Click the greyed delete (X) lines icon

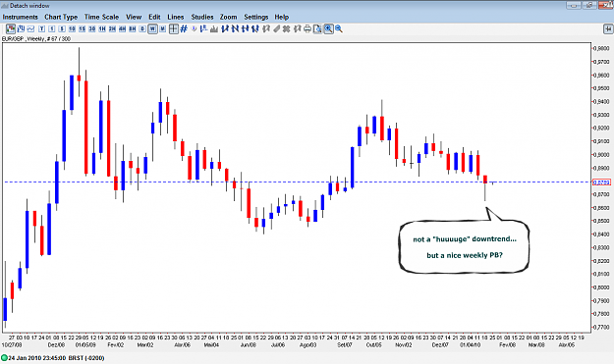point(287,28)
